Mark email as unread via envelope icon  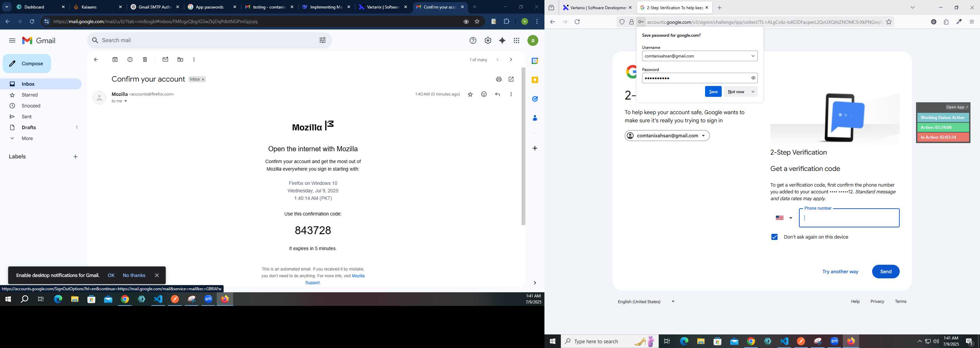point(165,59)
